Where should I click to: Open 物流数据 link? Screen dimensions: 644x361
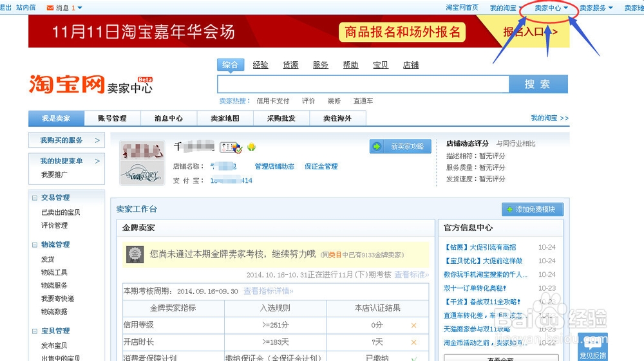coord(54,311)
